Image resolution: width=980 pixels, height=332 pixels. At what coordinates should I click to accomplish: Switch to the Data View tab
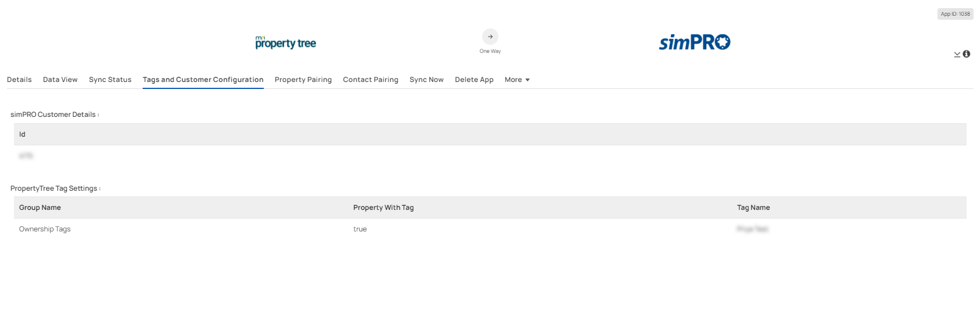60,80
